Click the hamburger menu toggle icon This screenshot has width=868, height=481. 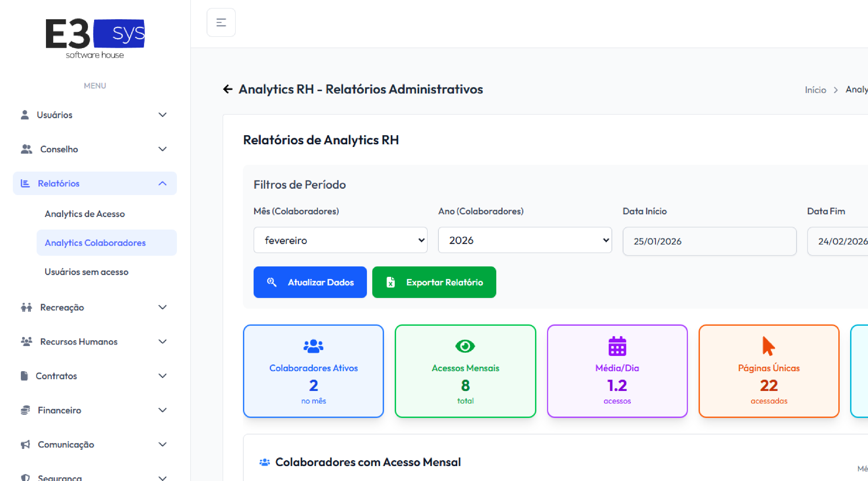click(221, 22)
